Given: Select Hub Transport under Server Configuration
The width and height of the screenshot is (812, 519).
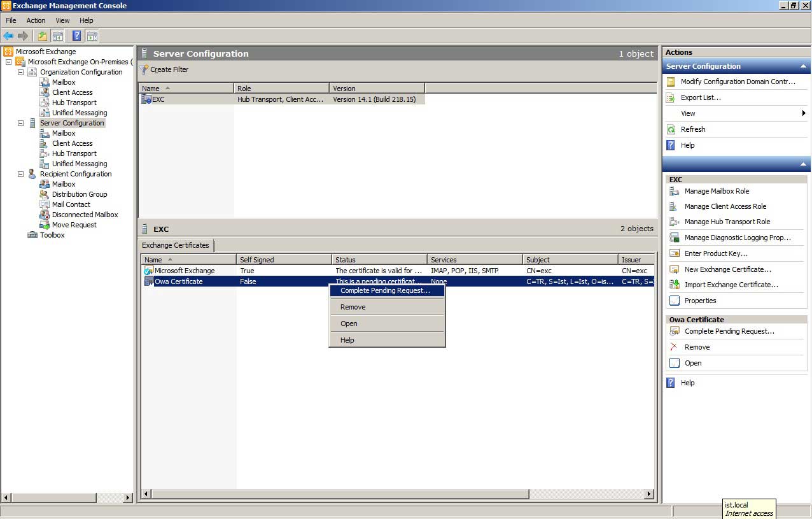Looking at the screenshot, I should [74, 153].
